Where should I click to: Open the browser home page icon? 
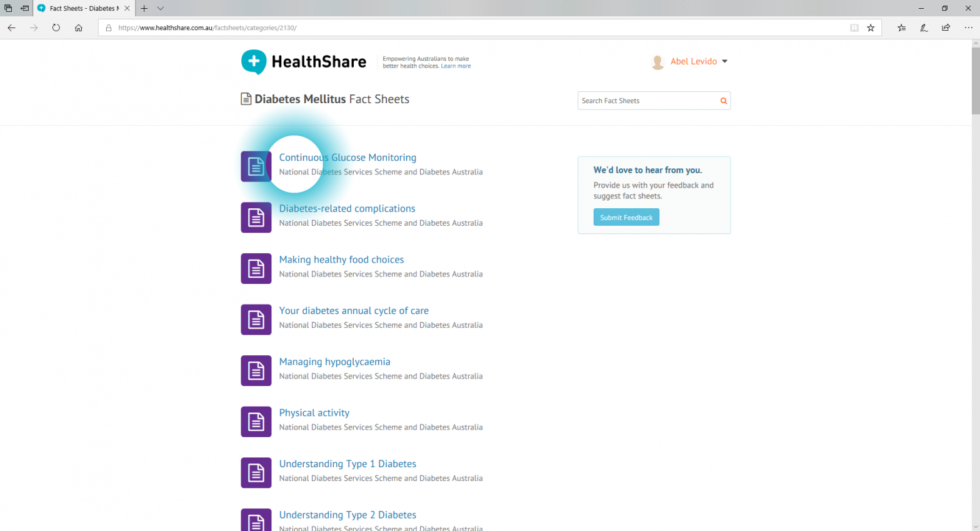[79, 28]
